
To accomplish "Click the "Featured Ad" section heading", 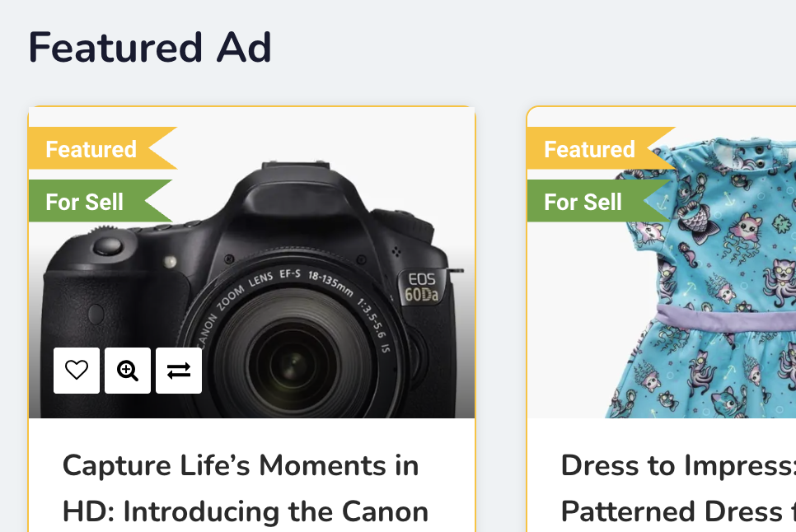I will click(150, 47).
